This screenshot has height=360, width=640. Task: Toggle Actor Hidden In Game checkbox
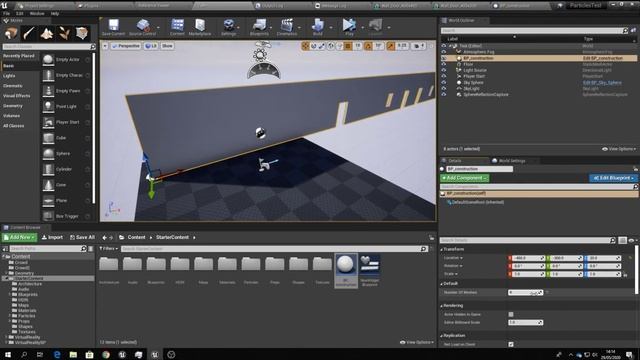[x=511, y=314]
